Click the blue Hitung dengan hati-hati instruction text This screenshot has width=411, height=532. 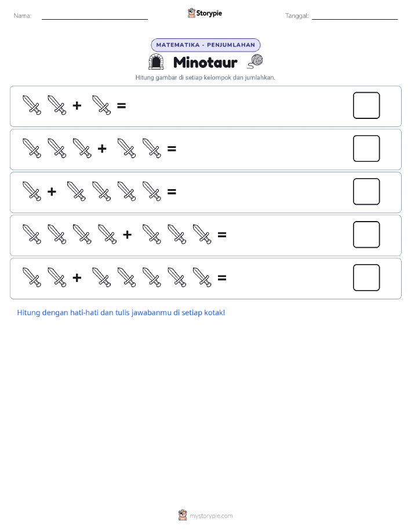click(121, 313)
